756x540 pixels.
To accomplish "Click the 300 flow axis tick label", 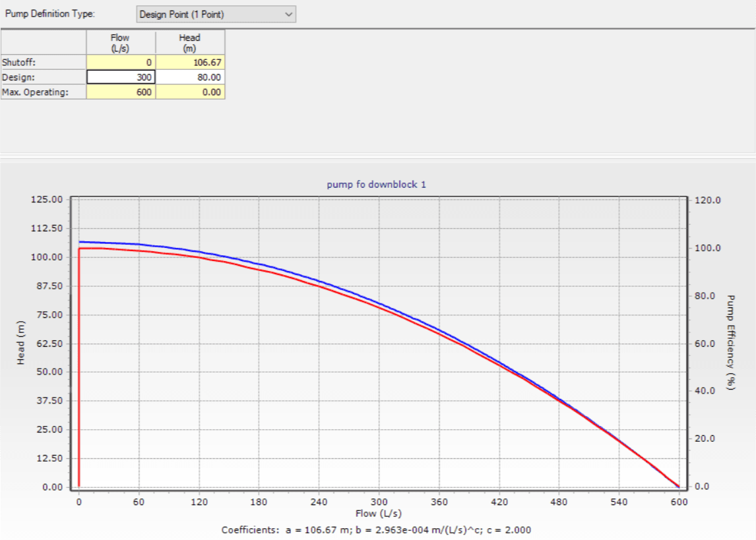I will 379,502.
